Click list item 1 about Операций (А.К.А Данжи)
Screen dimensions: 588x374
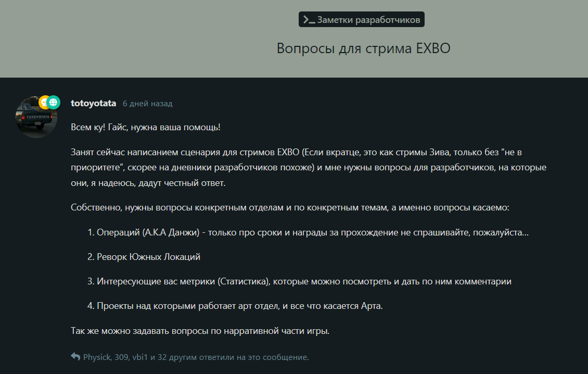tap(308, 232)
